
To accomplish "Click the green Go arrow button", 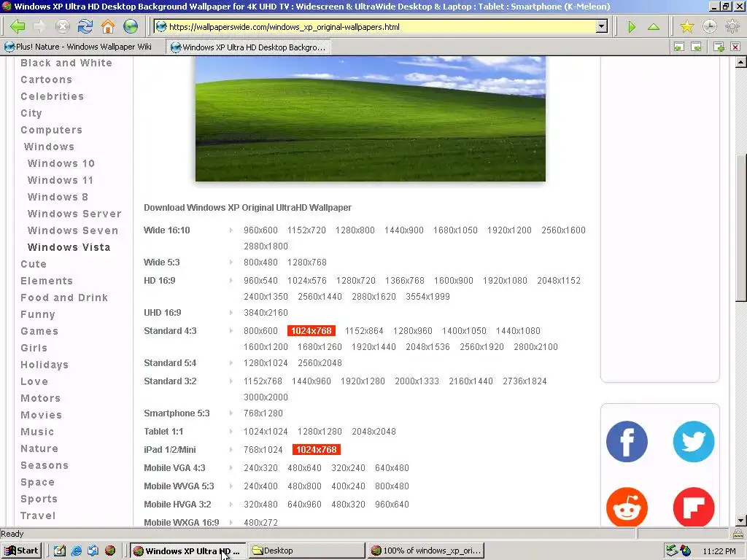I will click(x=632, y=27).
